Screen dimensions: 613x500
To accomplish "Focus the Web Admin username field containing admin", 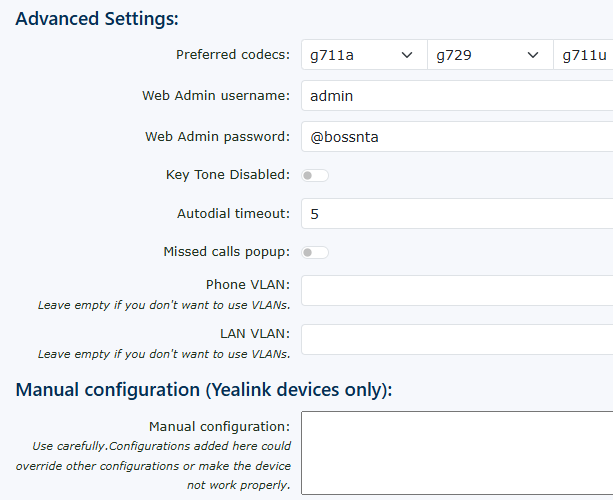I will pos(457,96).
